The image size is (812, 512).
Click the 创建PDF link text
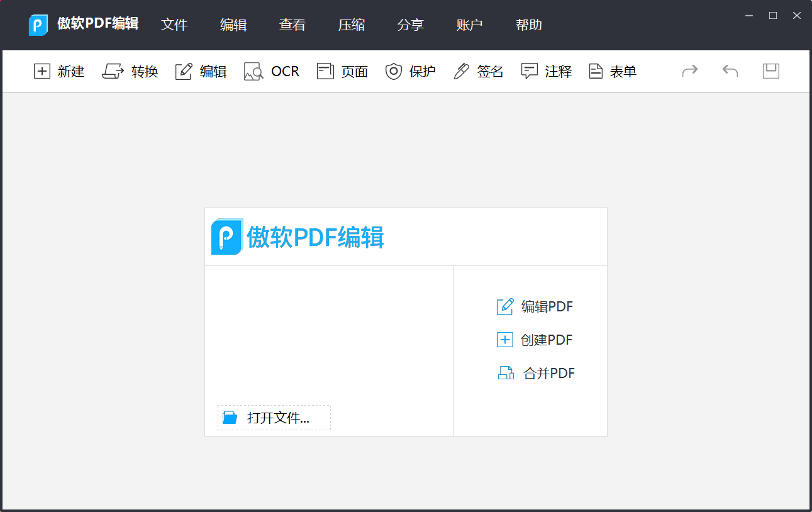click(547, 340)
